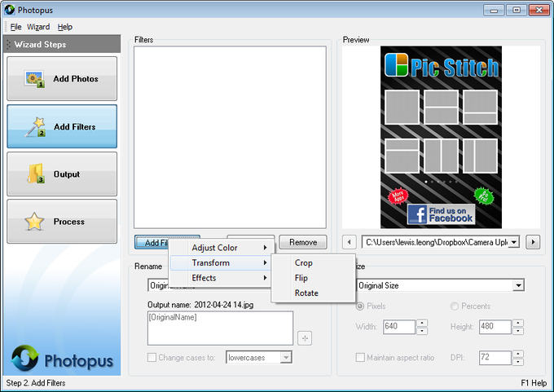Select Flip from Transform submenu

[x=313, y=278]
